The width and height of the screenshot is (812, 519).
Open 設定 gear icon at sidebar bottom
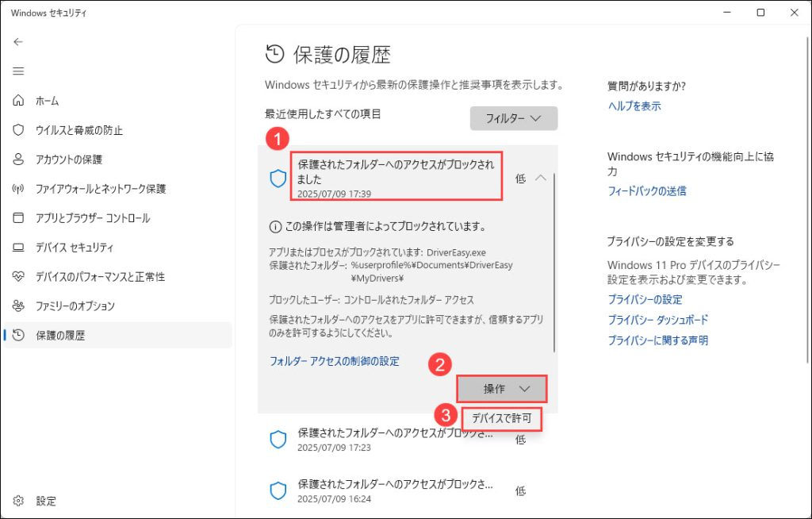(18, 501)
